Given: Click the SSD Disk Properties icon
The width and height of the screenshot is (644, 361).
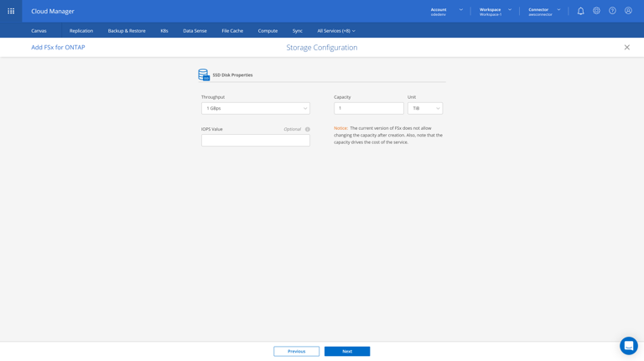Looking at the screenshot, I should coord(204,75).
